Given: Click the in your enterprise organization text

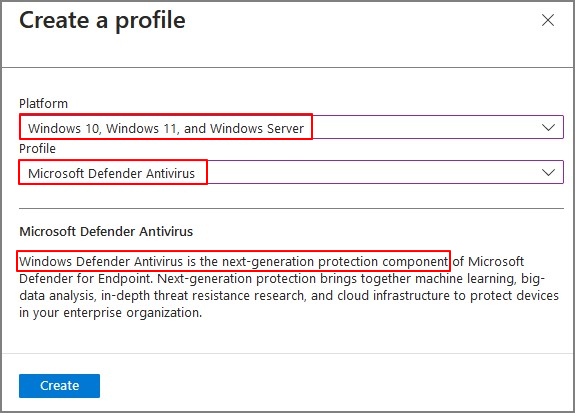Looking at the screenshot, I should 110,313.
